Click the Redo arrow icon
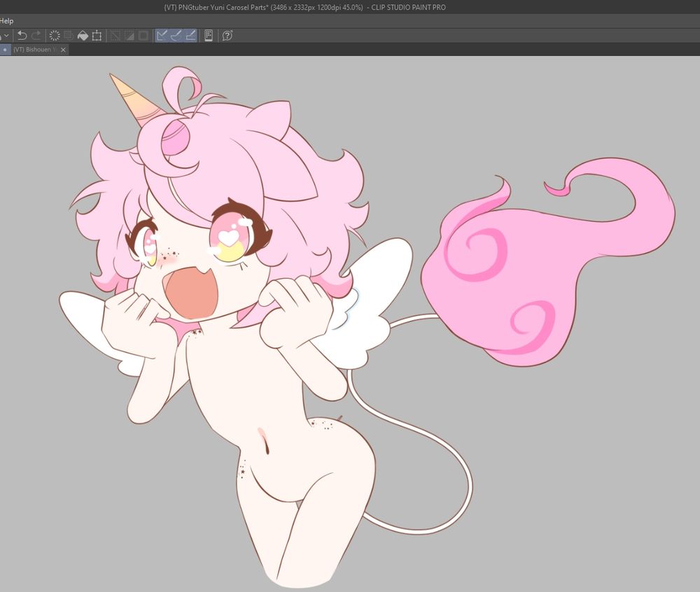 [36, 36]
